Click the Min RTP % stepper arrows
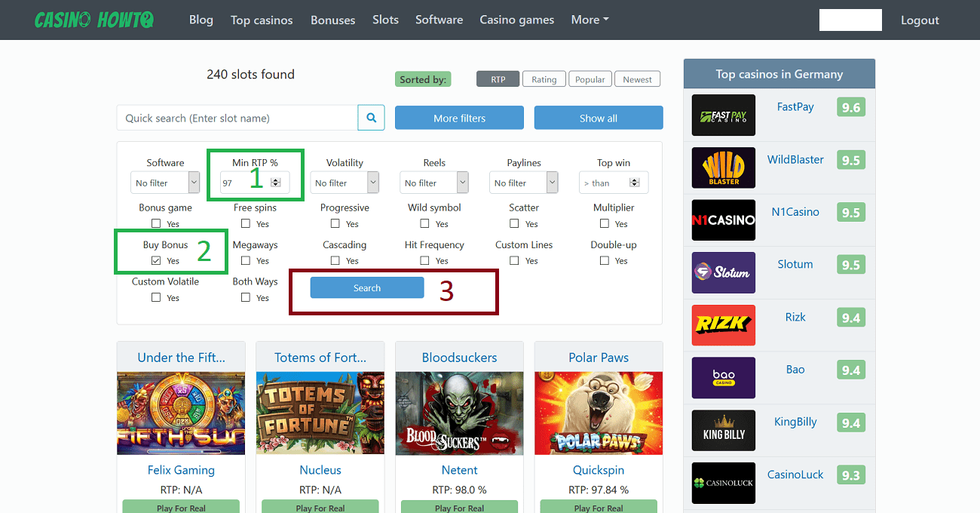This screenshot has height=513, width=980. click(276, 183)
